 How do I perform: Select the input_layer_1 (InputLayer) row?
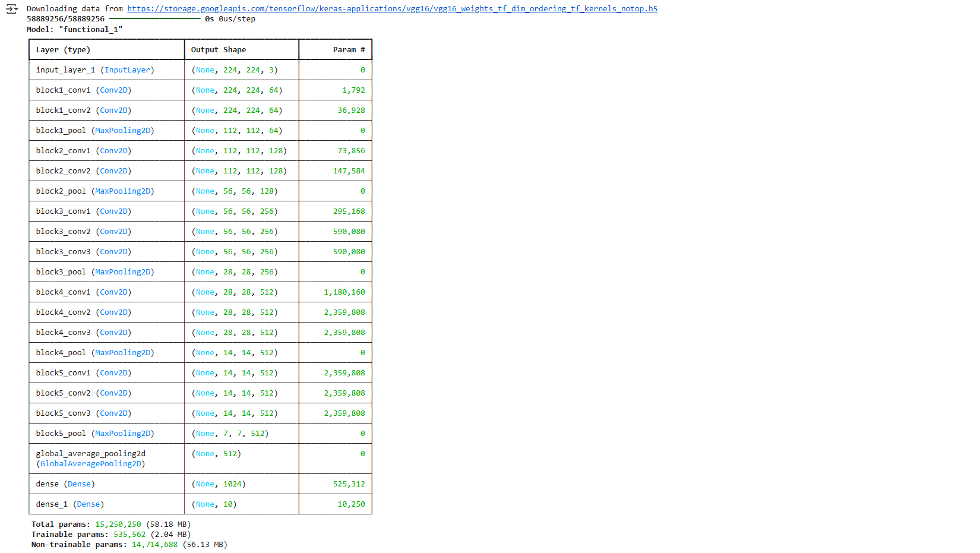pyautogui.click(x=95, y=70)
